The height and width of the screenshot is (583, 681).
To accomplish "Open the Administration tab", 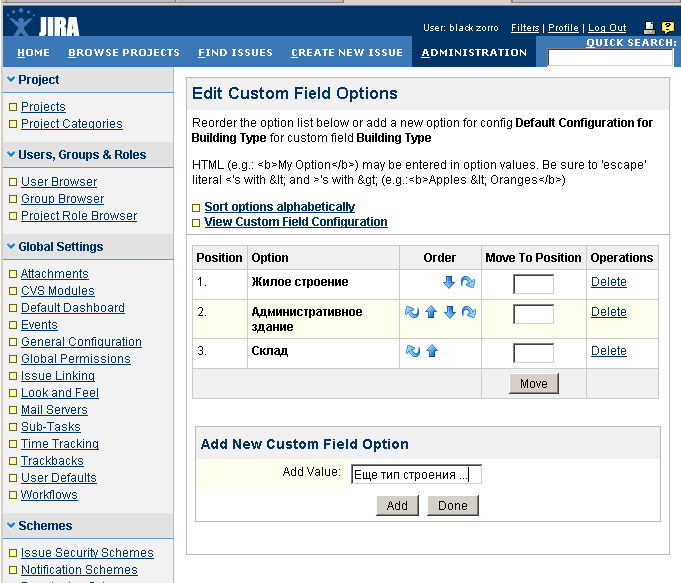I will click(474, 53).
